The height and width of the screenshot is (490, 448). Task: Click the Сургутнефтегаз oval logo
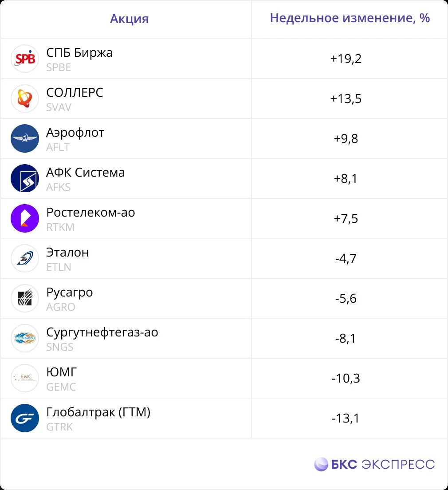click(25, 339)
